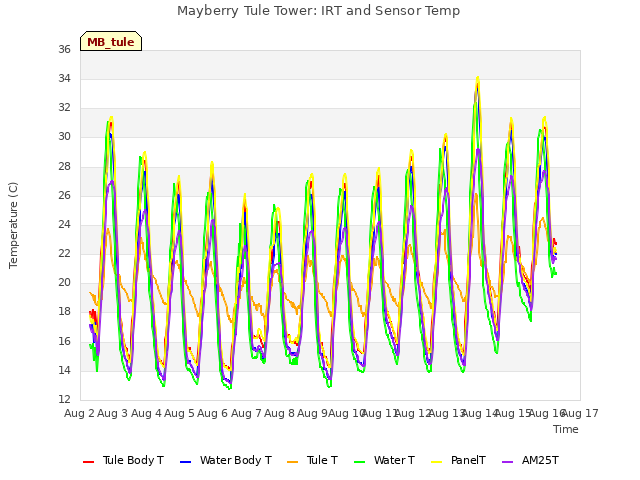
Task: Click the red Tule Body T legend swatch
Action: (89, 462)
